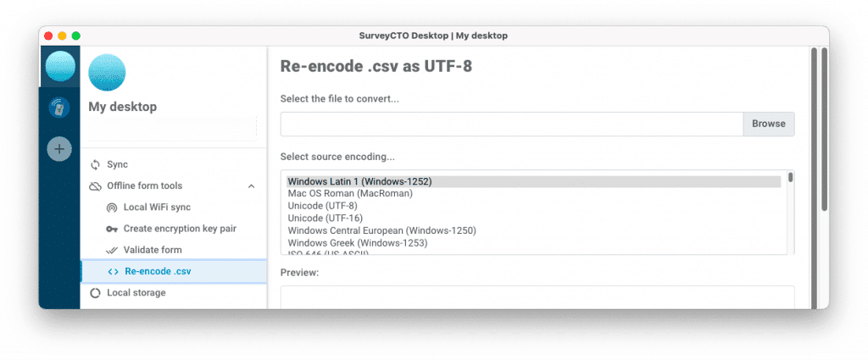Collapse the Offline form tools section chevron
The image size is (868, 360).
pyautogui.click(x=251, y=186)
